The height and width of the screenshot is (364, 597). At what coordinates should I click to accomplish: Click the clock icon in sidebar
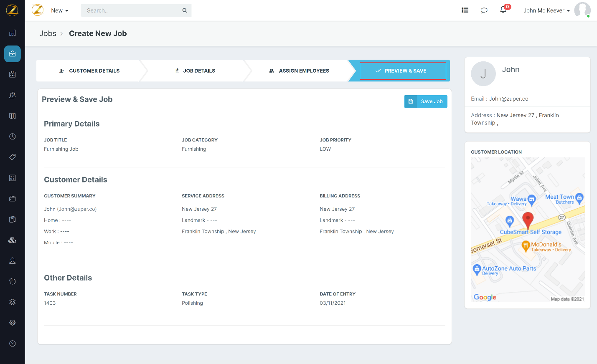click(x=13, y=136)
